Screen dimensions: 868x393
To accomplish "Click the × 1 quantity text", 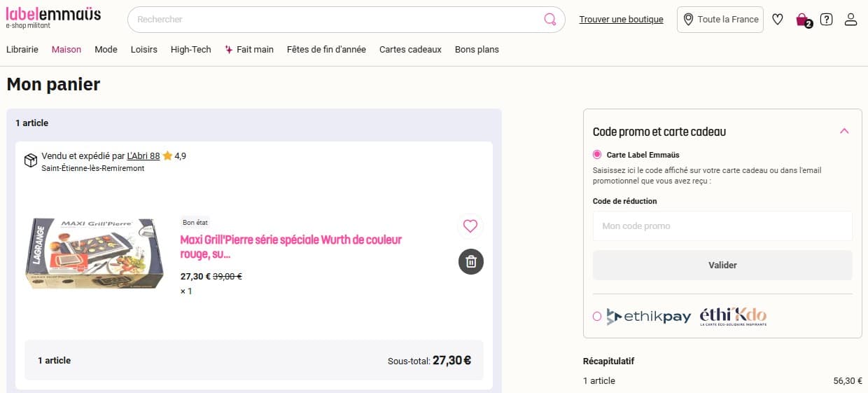I will point(186,291).
